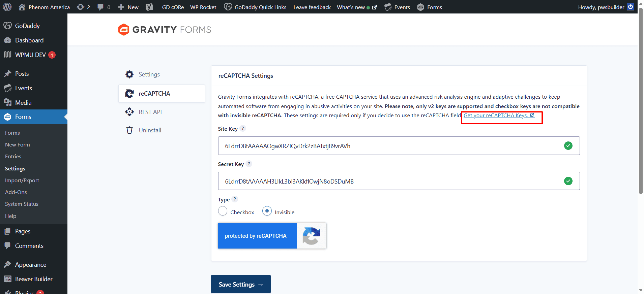Click the Secret Key input field
Viewport: 644px width, 294px height.
coord(399,181)
